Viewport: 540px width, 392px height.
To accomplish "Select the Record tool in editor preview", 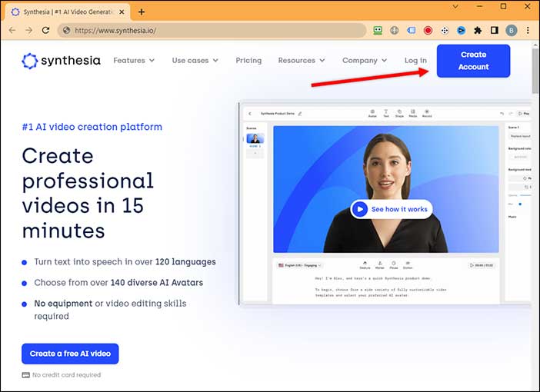I will (427, 114).
